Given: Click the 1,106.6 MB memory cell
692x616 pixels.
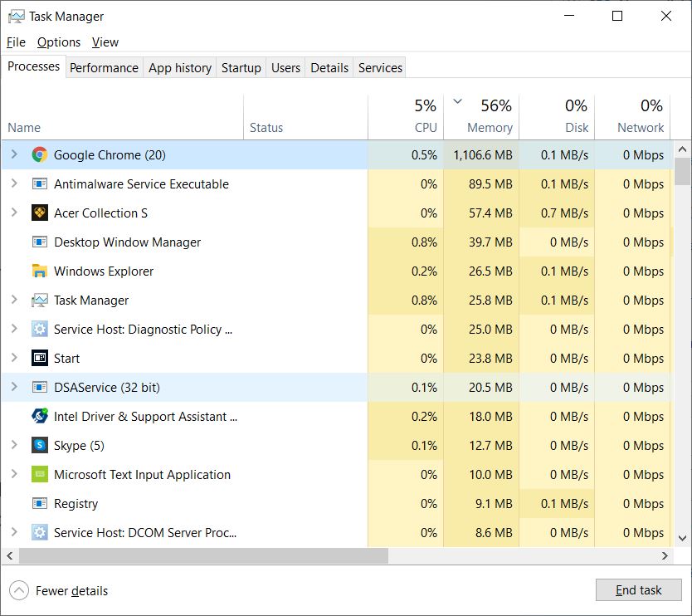Looking at the screenshot, I should point(483,155).
